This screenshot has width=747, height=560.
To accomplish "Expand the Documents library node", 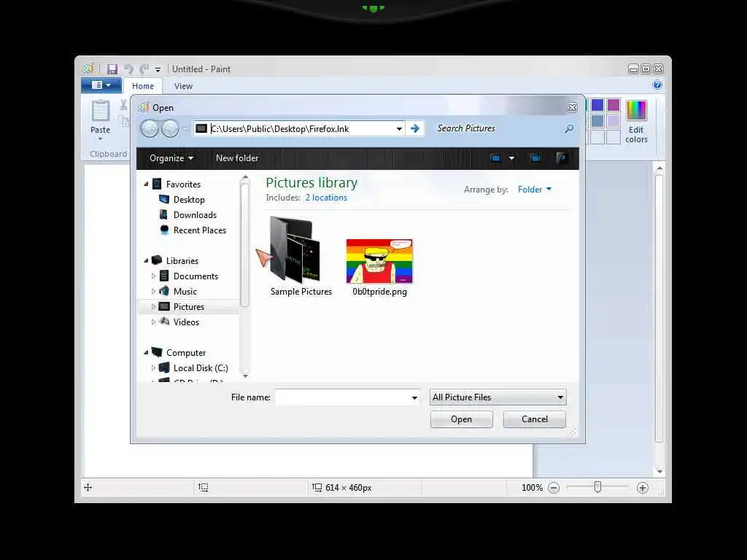I will click(153, 276).
